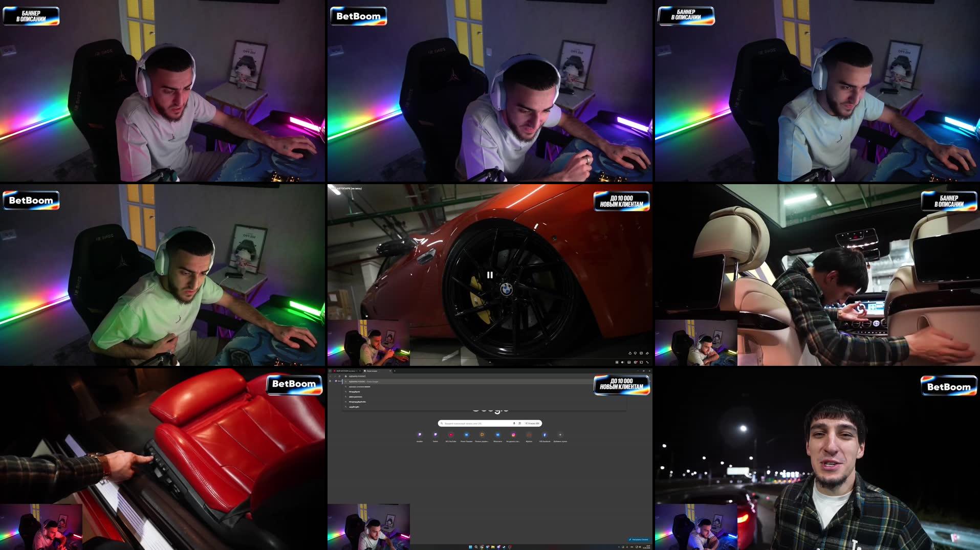Open the browser tab search dropdown

coord(331,371)
